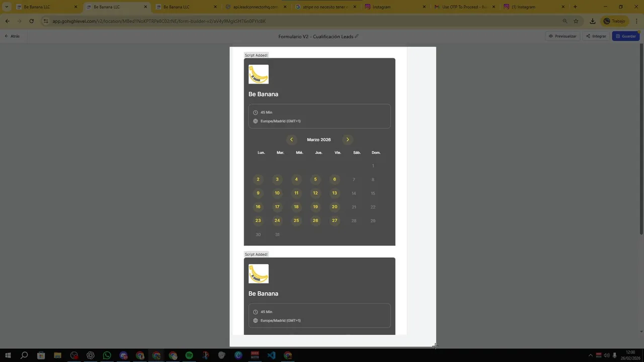The image size is (644, 362).
Task: Go to the next month after Marzo 2026
Action: pyautogui.click(x=347, y=140)
